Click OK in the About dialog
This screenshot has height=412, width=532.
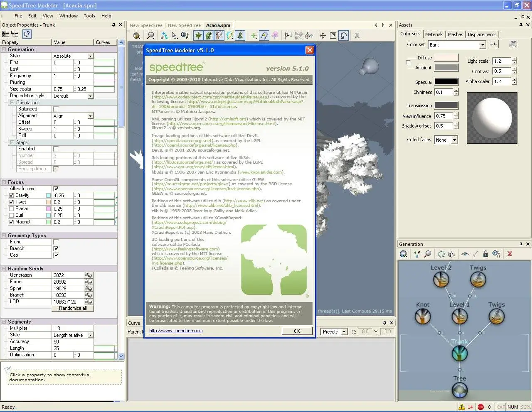(x=297, y=331)
